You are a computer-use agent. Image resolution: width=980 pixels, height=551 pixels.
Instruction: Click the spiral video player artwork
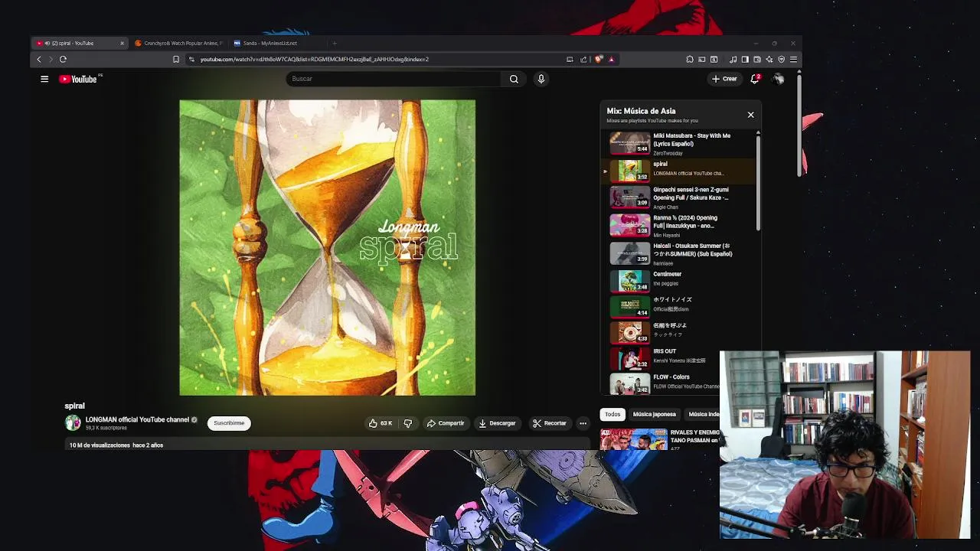(327, 247)
